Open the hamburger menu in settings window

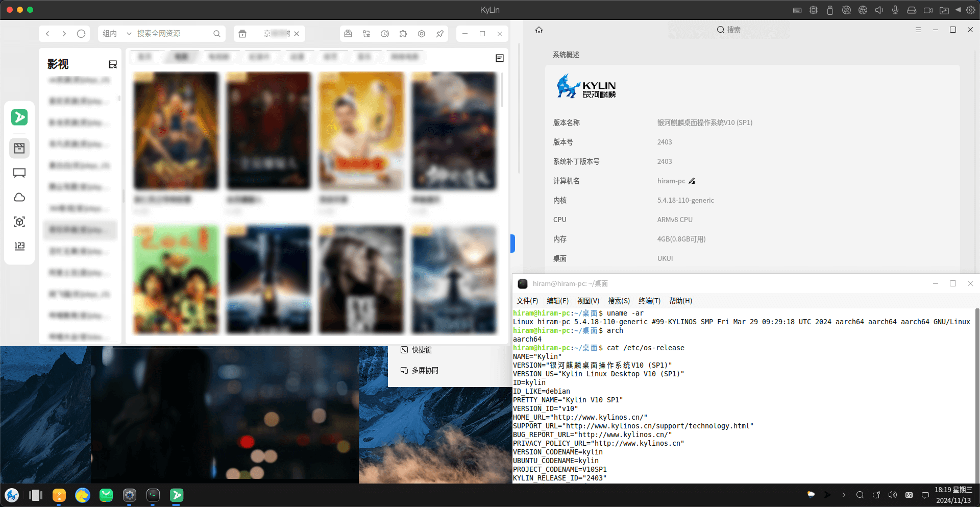pyautogui.click(x=918, y=30)
